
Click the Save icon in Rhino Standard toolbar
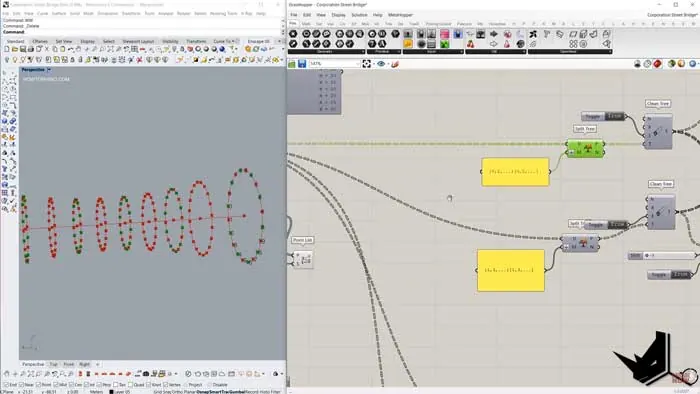pos(22,49)
